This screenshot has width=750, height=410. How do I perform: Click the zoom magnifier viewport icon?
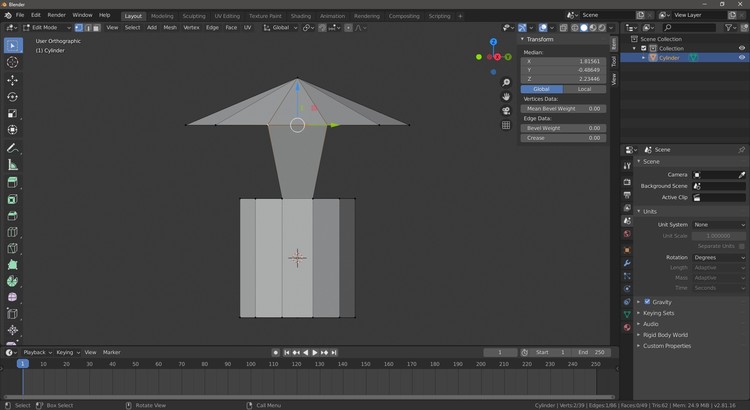click(x=507, y=82)
